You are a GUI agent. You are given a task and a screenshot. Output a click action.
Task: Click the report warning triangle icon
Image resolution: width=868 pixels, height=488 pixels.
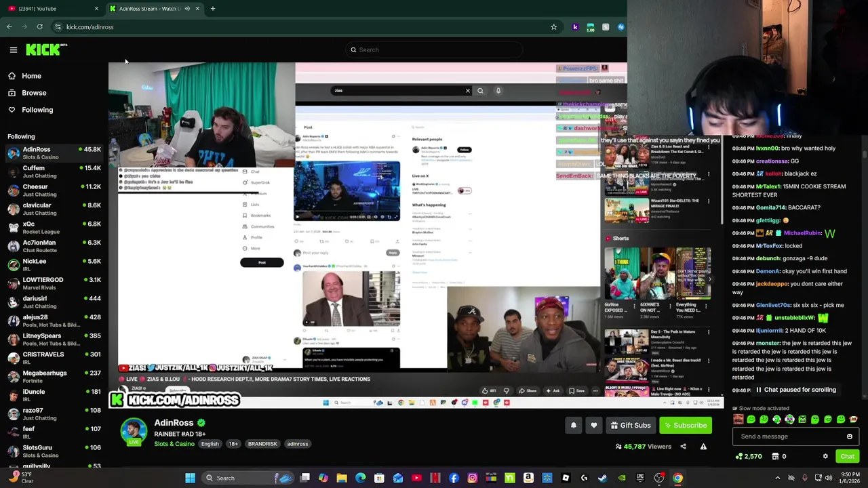click(703, 447)
